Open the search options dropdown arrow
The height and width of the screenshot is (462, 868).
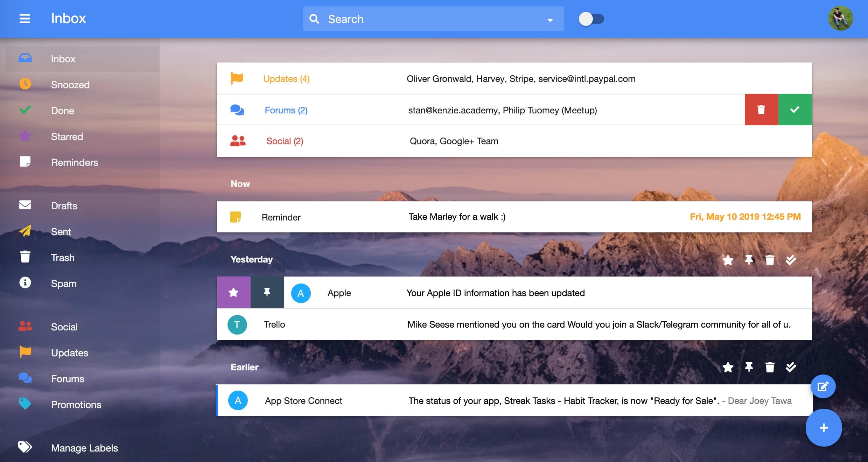550,20
